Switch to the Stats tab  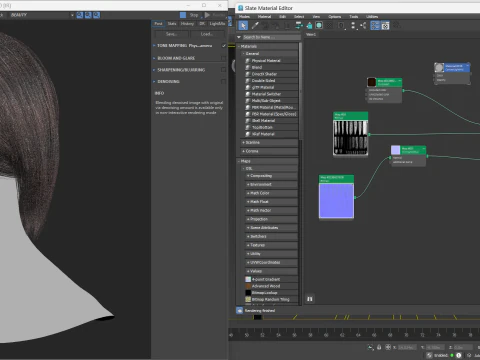point(172,24)
